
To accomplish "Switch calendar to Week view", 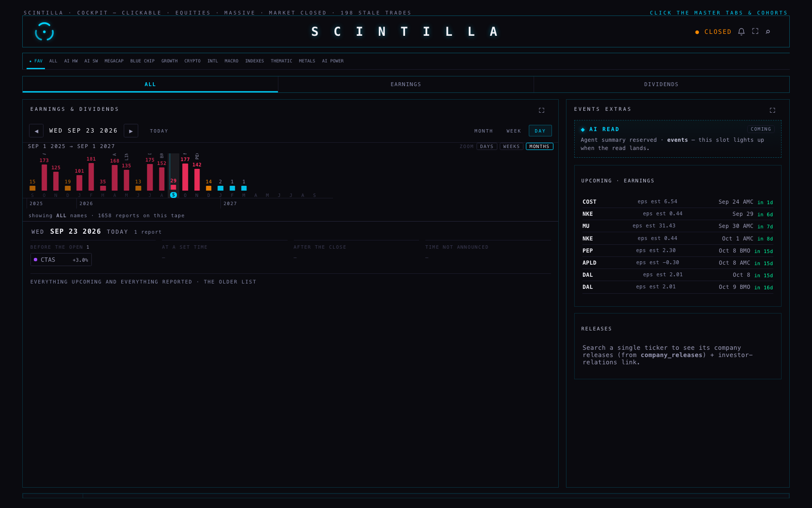I will tap(514, 131).
